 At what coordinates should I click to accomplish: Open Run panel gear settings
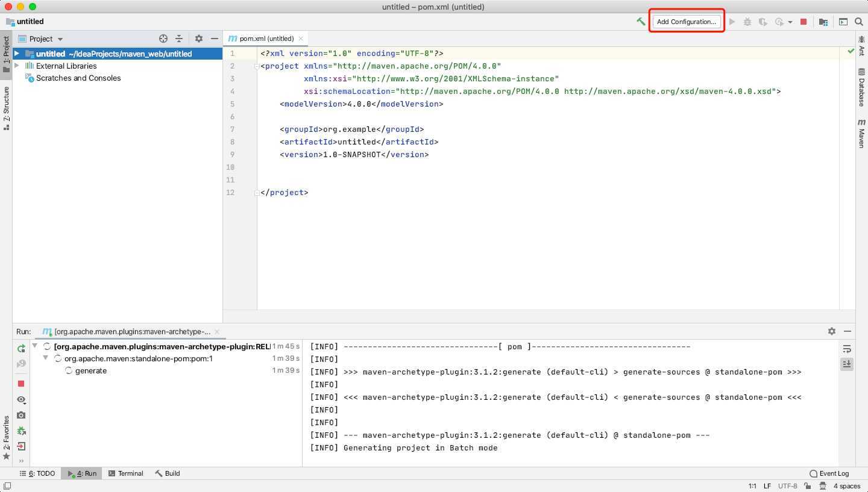click(832, 331)
